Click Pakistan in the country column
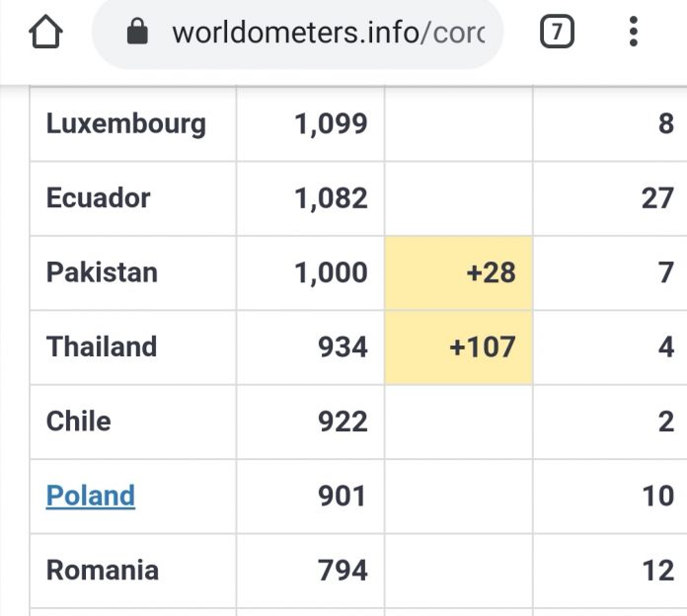 [102, 272]
